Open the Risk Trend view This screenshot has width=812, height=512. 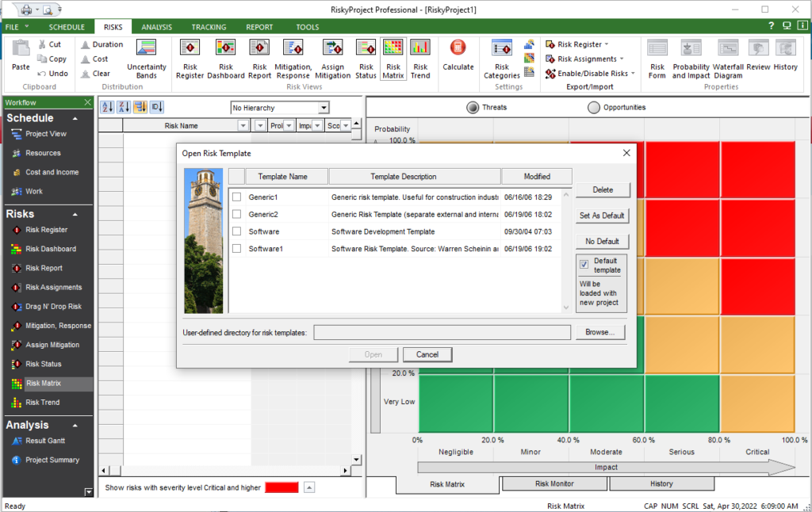[420, 57]
